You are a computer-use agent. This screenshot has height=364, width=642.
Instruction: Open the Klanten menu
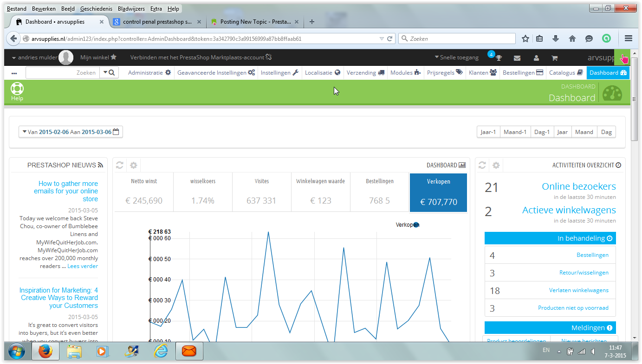pyautogui.click(x=483, y=72)
